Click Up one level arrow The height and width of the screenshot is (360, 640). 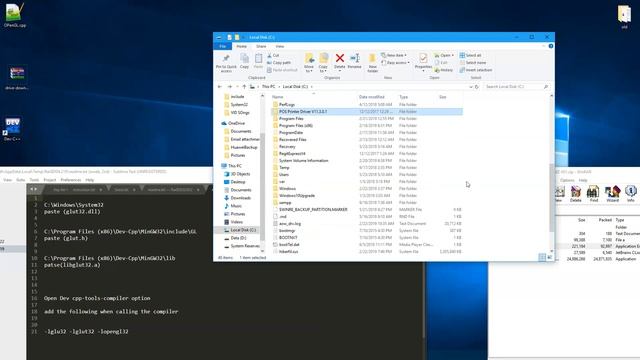point(244,87)
